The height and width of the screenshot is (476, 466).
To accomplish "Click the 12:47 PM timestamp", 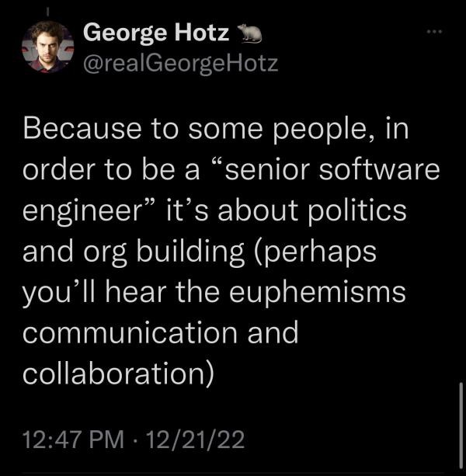I will tap(74, 440).
